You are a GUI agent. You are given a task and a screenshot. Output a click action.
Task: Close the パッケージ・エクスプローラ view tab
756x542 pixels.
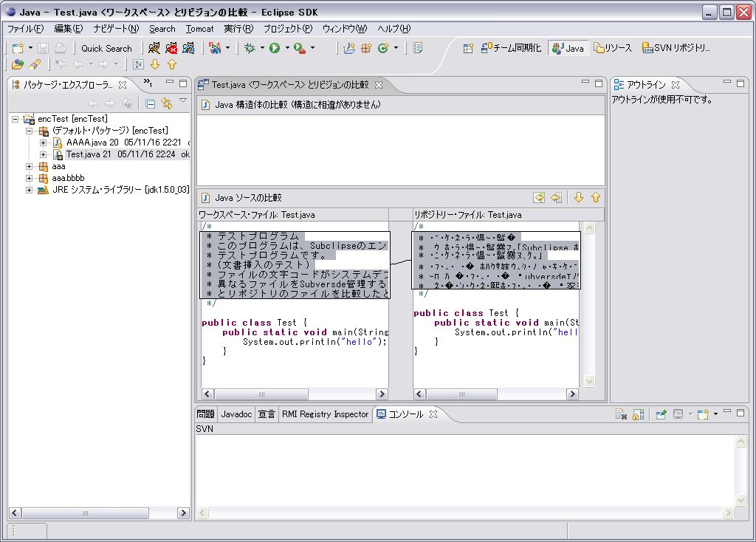click(123, 85)
